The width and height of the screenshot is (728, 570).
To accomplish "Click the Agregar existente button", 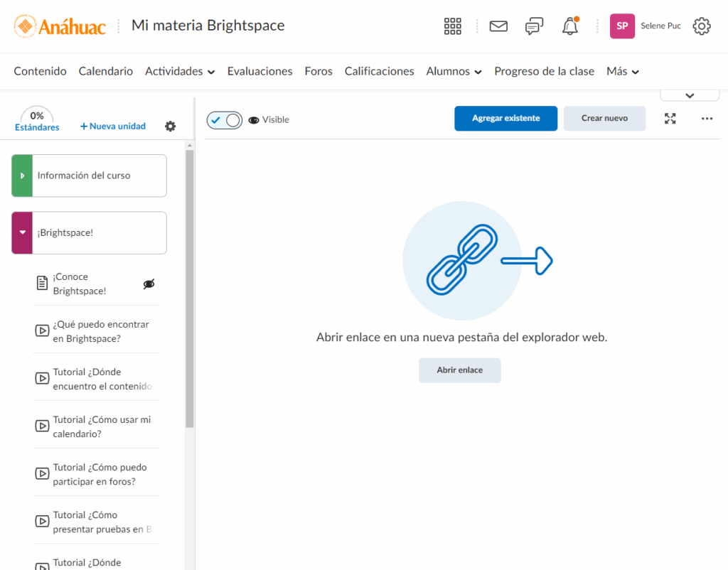I will pos(505,119).
